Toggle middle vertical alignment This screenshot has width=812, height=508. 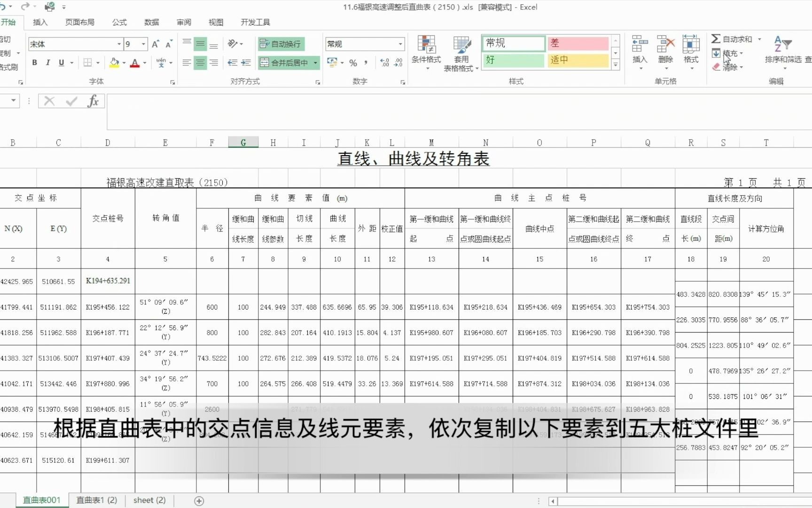(x=201, y=44)
